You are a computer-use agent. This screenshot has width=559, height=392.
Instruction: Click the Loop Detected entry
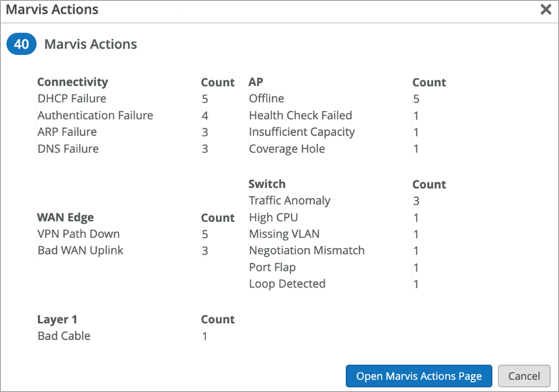tap(287, 284)
